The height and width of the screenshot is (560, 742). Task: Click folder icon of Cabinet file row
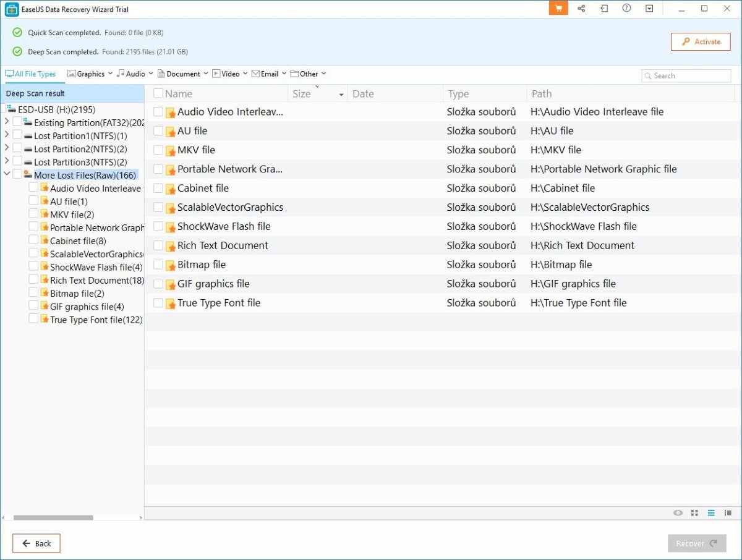[171, 189]
